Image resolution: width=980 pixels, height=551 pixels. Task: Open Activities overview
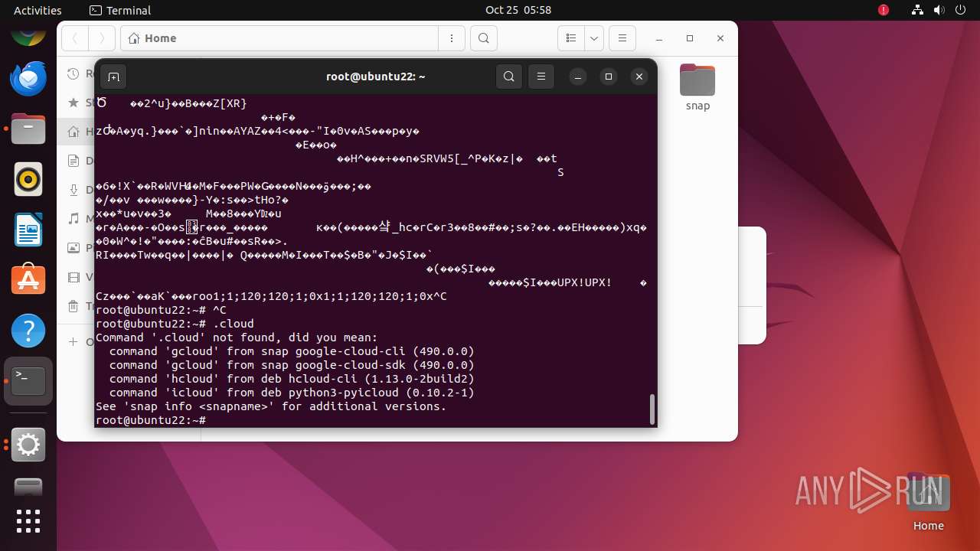pyautogui.click(x=38, y=10)
